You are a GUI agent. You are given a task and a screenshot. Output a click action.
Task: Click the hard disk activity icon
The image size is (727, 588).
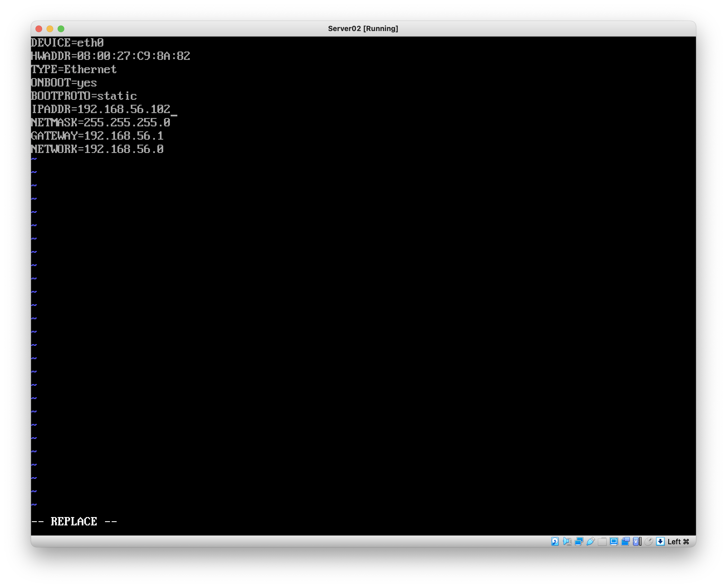coord(555,541)
